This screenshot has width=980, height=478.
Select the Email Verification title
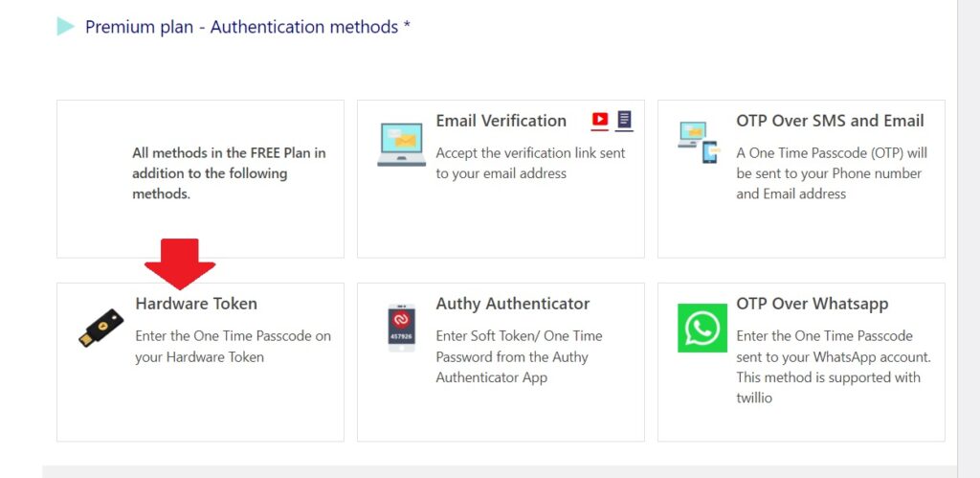(501, 121)
